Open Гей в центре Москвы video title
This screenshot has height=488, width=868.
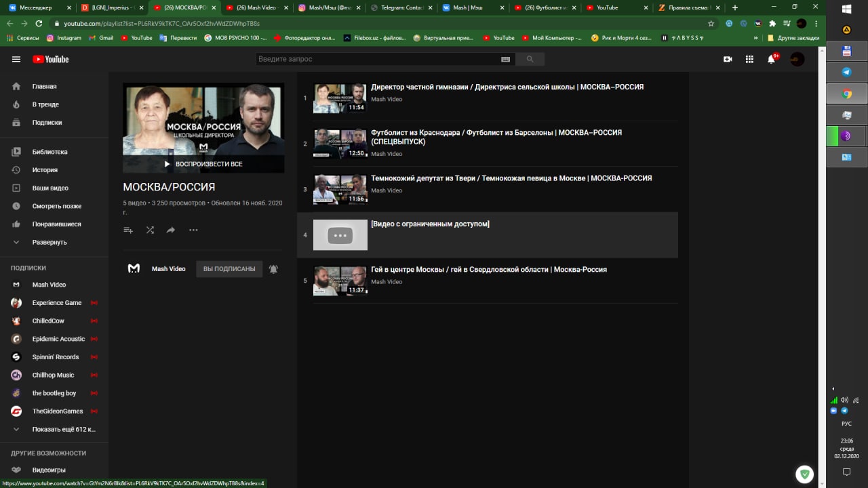[x=489, y=269]
